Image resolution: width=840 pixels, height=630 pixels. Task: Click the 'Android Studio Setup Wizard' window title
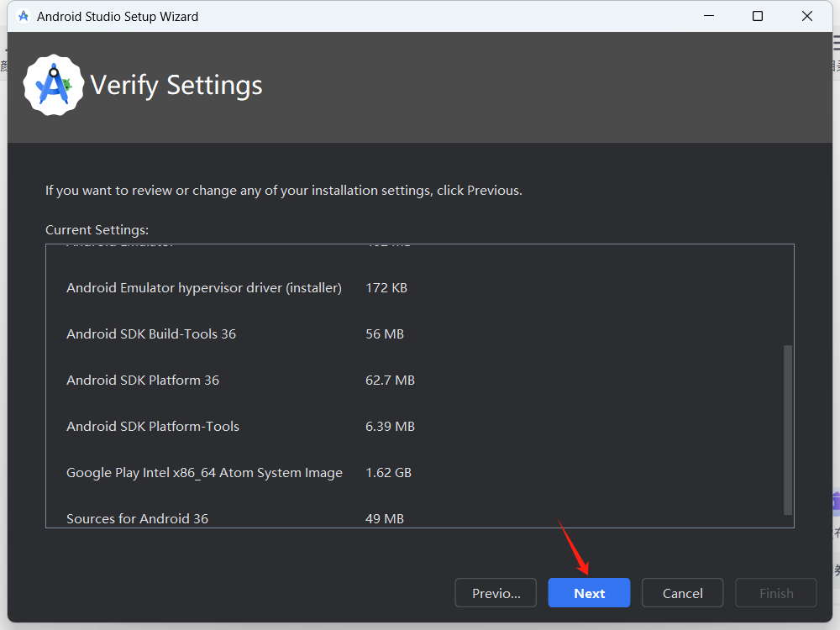118,17
